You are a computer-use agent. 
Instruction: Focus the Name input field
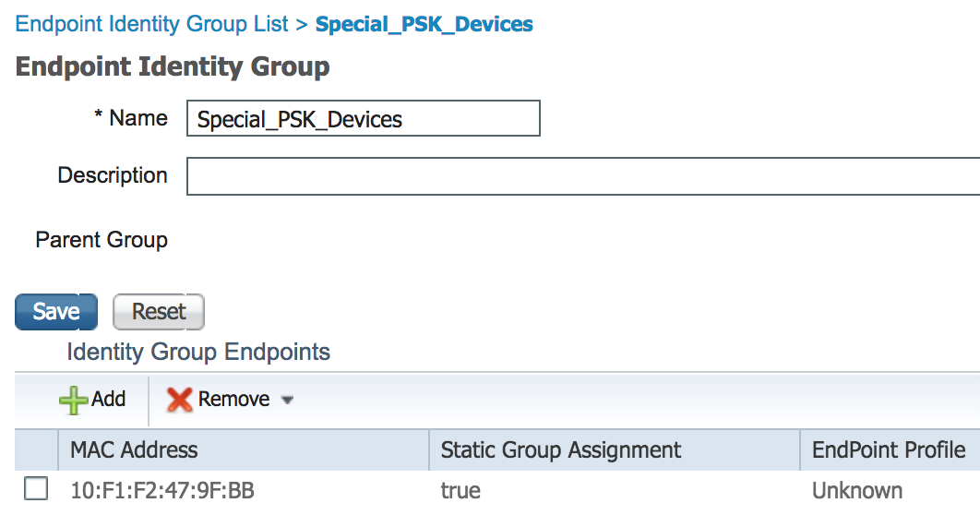tap(364, 118)
